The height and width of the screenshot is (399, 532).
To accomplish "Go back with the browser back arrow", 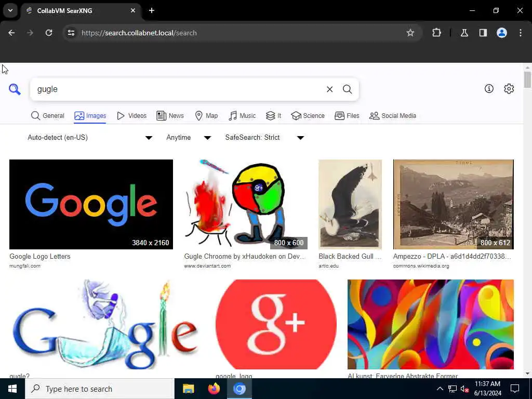I will (11, 33).
